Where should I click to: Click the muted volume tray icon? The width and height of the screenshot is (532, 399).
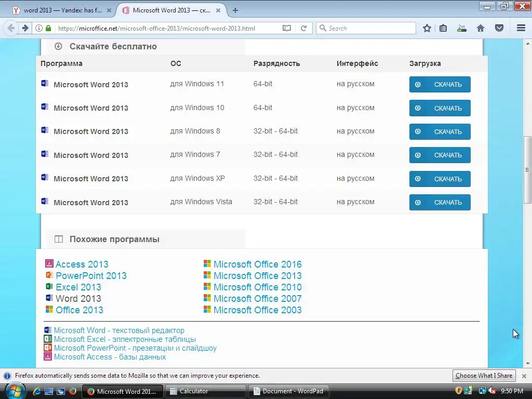pos(493,391)
